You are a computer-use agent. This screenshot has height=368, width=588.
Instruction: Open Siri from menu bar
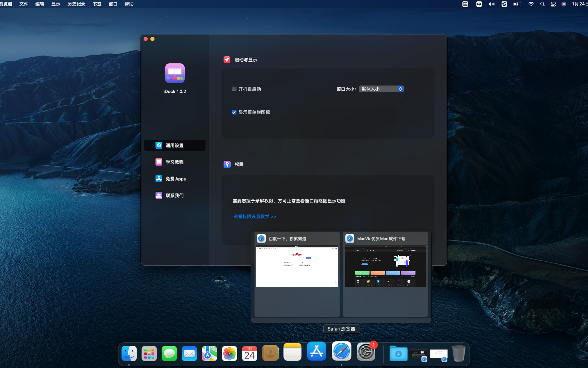[x=564, y=4]
